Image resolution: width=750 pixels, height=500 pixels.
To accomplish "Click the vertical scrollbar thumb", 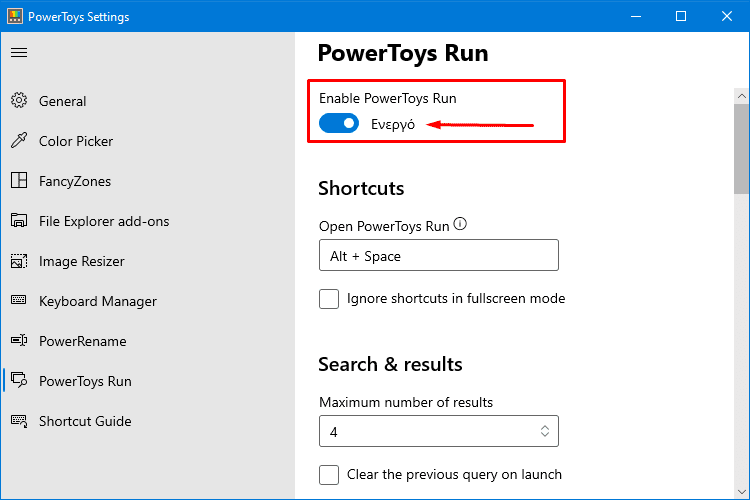I will 741,149.
